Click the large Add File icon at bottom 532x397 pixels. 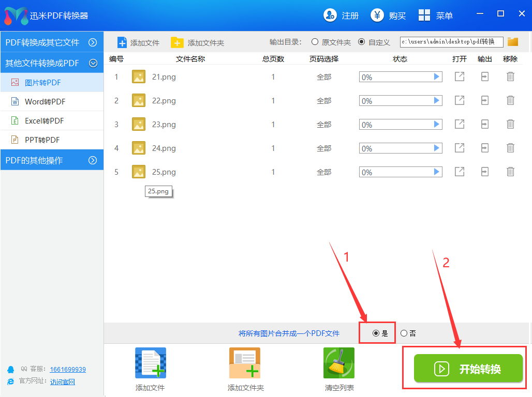[x=150, y=363]
